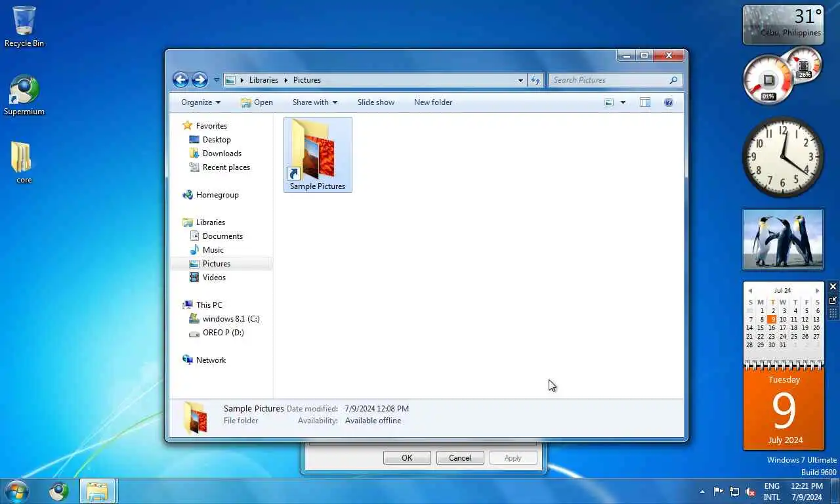Go back with the Explorer back arrow

(180, 80)
